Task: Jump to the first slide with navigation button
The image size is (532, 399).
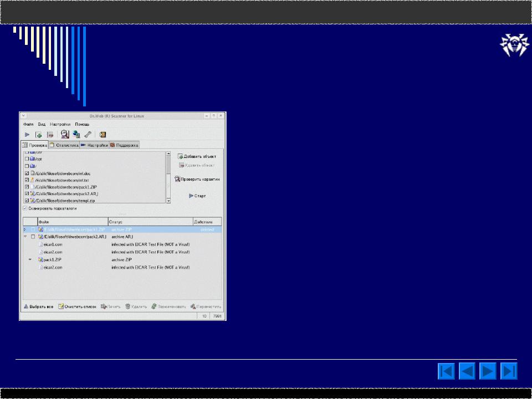Action: tap(446, 371)
